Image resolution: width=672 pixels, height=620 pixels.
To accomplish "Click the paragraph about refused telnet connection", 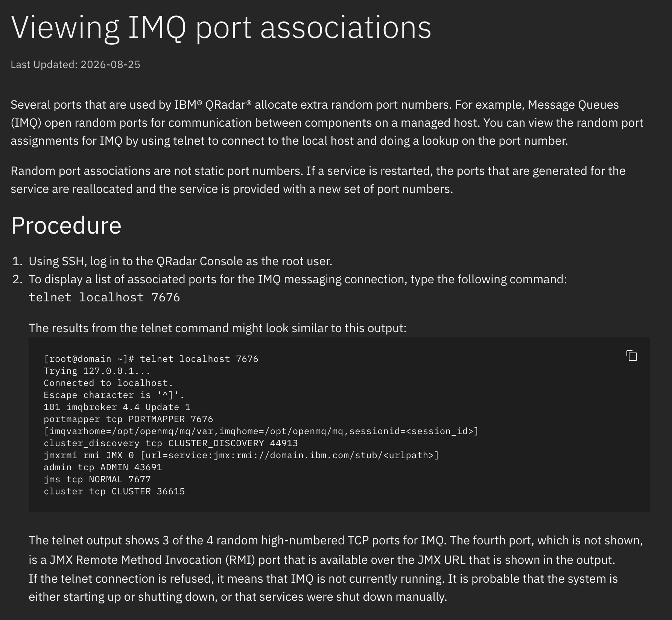I will (323, 588).
